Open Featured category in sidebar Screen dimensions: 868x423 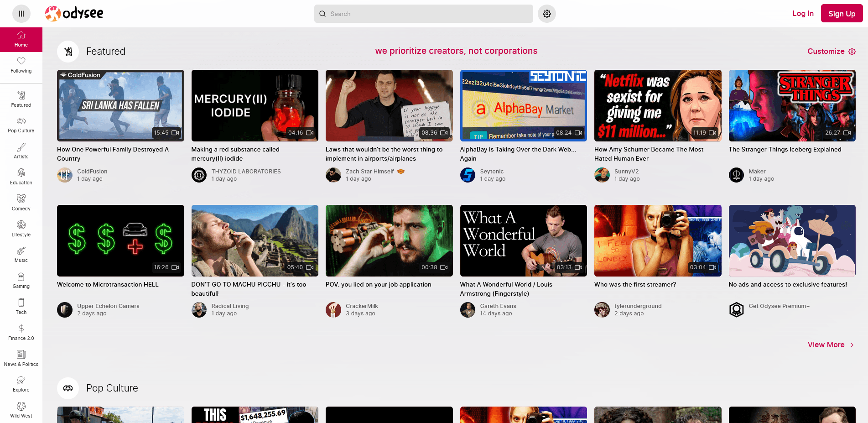click(21, 99)
